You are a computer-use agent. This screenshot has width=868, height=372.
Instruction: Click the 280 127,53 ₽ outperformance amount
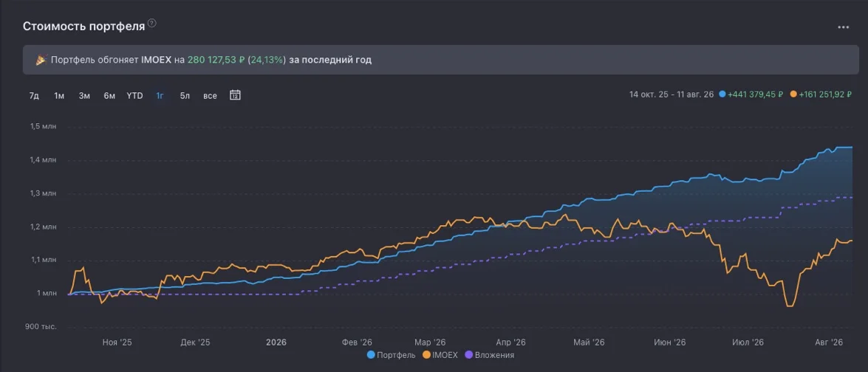pyautogui.click(x=216, y=60)
